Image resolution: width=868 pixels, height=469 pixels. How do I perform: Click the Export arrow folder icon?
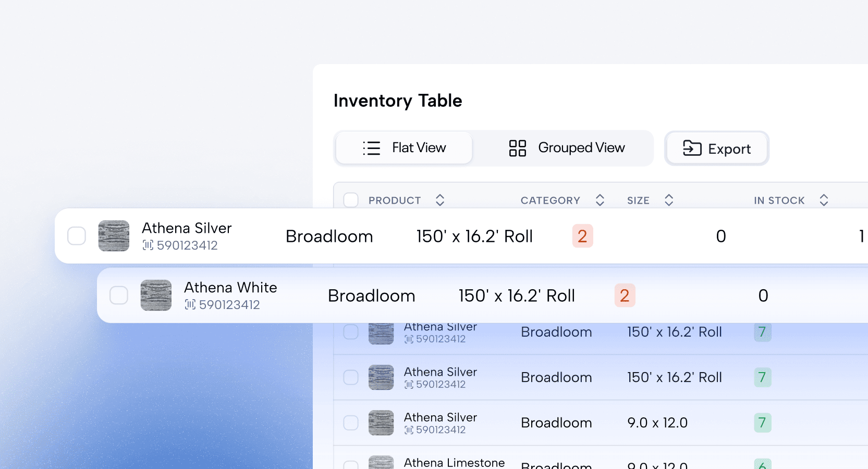tap(692, 149)
